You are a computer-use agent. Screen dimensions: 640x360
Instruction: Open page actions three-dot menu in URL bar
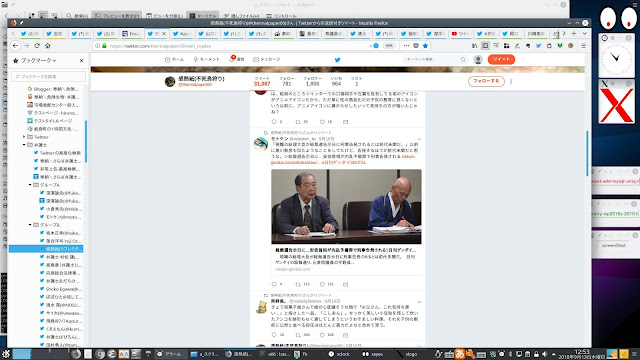406,46
